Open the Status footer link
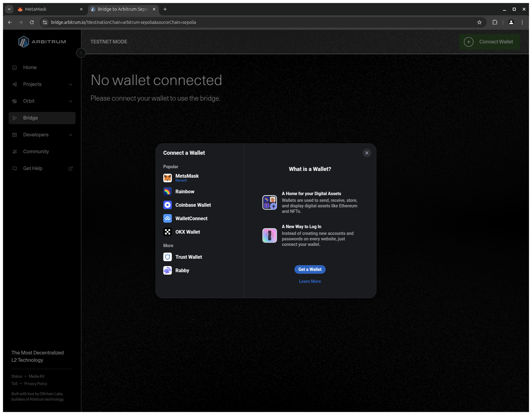The image size is (532, 415). pos(17,376)
